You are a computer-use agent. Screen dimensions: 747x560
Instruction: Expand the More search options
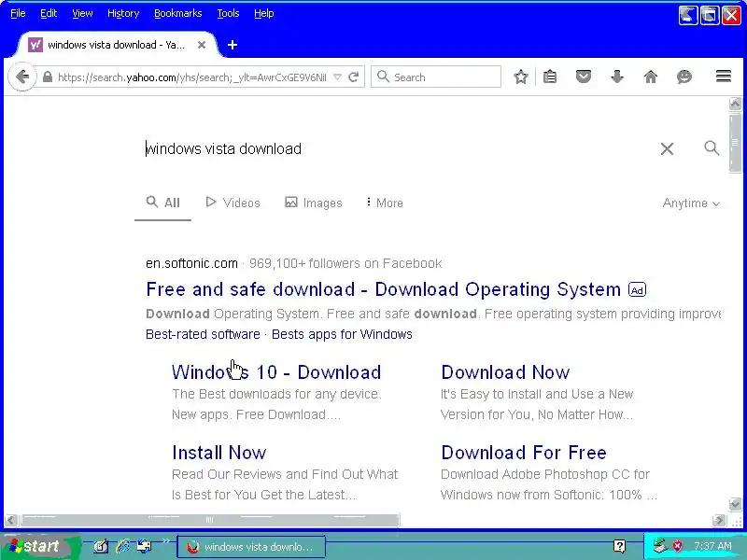click(x=385, y=203)
